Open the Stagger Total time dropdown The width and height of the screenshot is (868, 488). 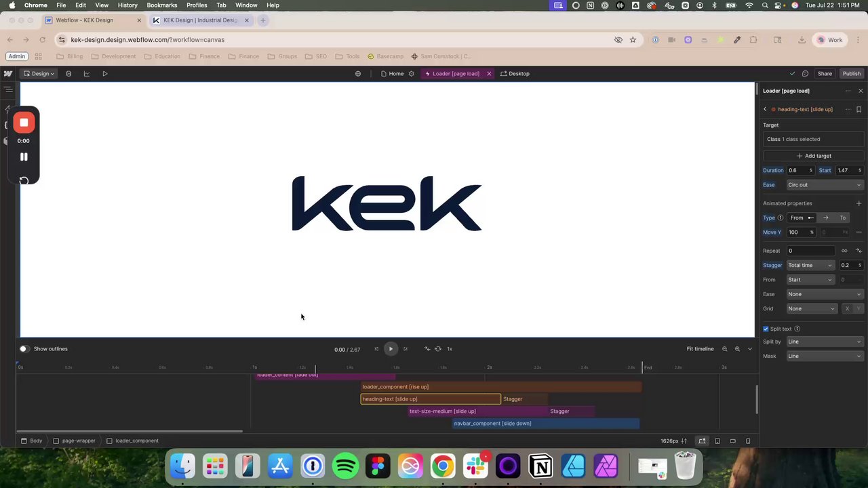810,265
